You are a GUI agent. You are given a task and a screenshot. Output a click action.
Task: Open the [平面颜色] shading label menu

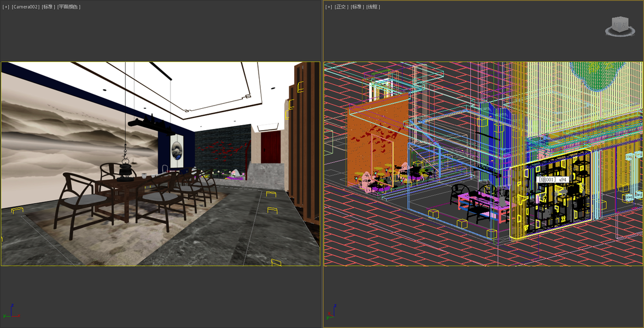(69, 7)
